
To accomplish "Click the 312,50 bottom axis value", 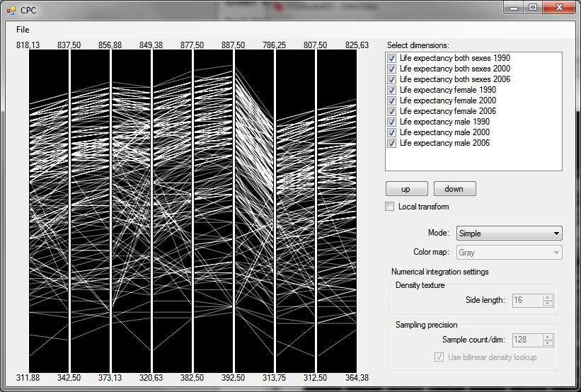I will coord(316,378).
